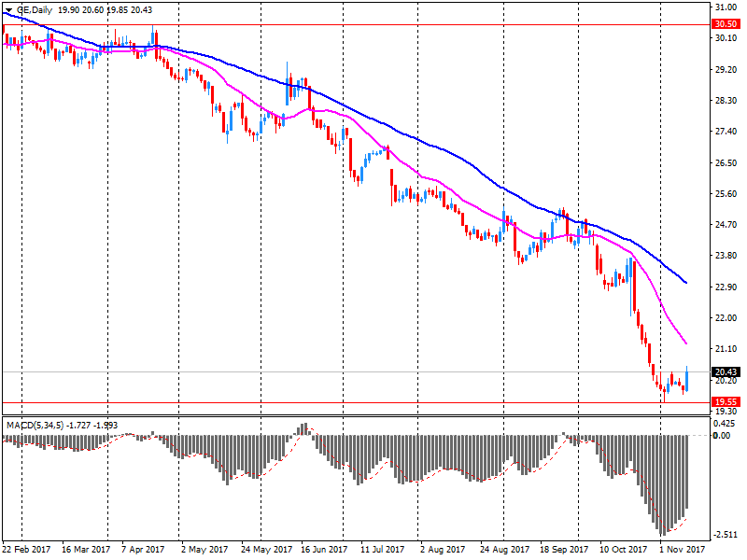
Task: Click the 21.10 price axis label
Action: click(726, 349)
